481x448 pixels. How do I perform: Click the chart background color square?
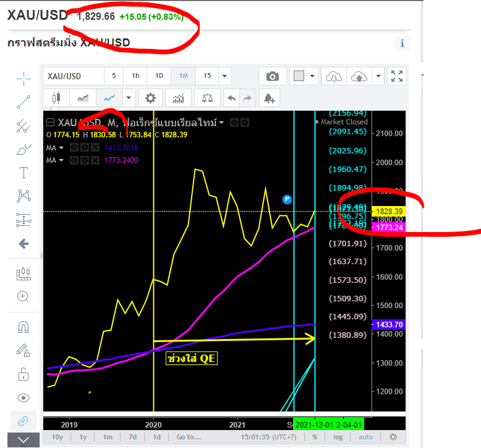[299, 76]
